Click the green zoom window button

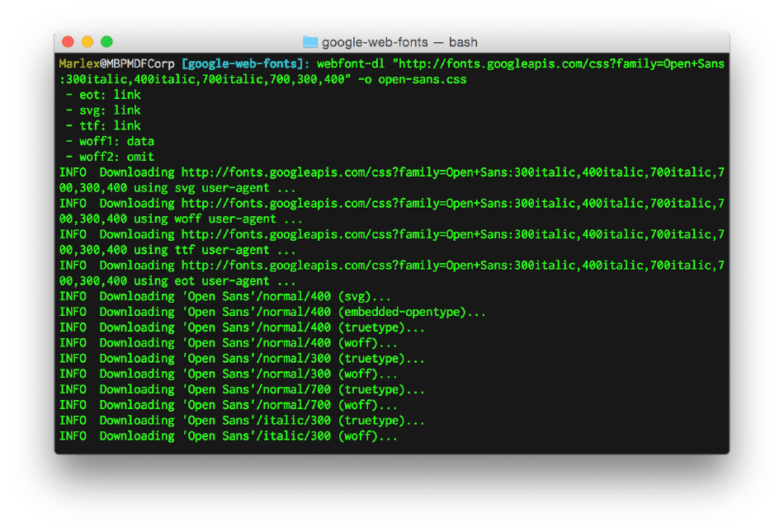[x=107, y=41]
